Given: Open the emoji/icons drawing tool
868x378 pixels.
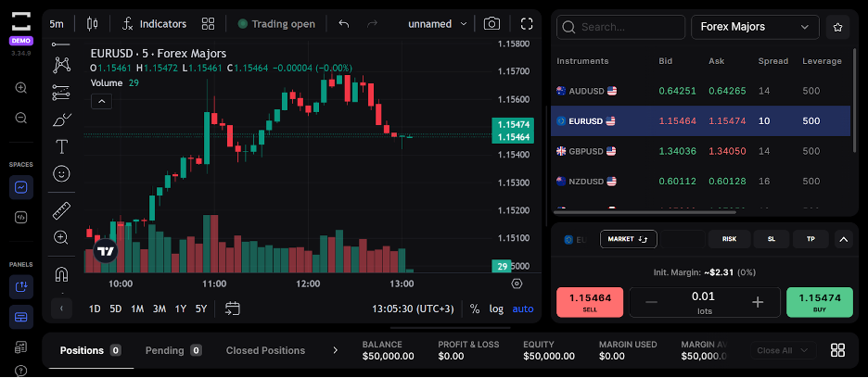Looking at the screenshot, I should pyautogui.click(x=61, y=174).
